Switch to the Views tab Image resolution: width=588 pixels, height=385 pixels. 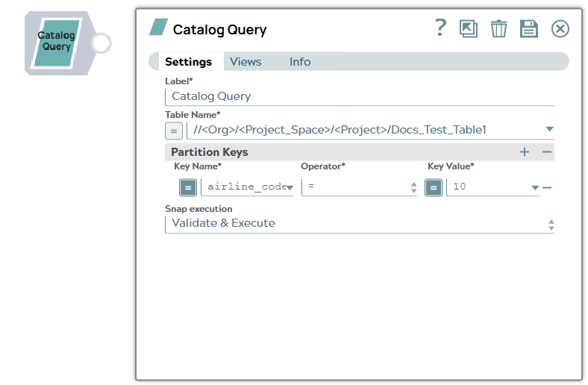coord(245,62)
